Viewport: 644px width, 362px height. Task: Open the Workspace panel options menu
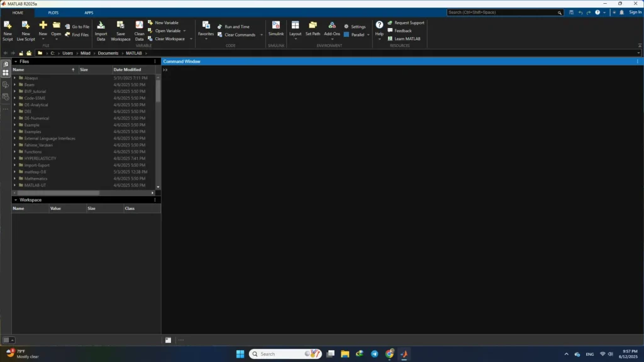tap(155, 200)
